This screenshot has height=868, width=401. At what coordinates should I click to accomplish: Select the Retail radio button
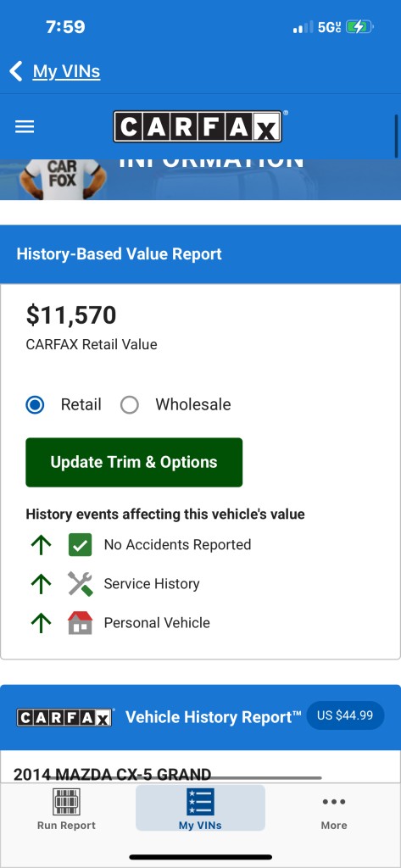click(36, 404)
